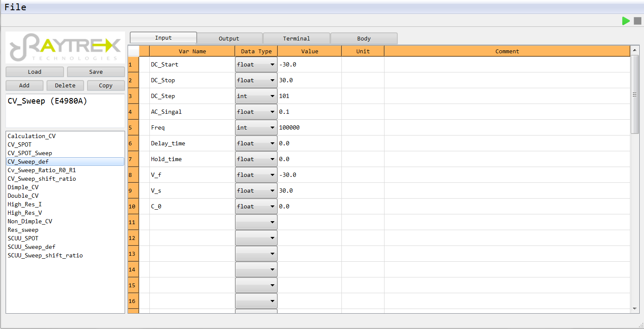Screen dimensions: 644x329
Task: Select SCUU_Sweep_def in the list
Action: pyautogui.click(x=65, y=247)
